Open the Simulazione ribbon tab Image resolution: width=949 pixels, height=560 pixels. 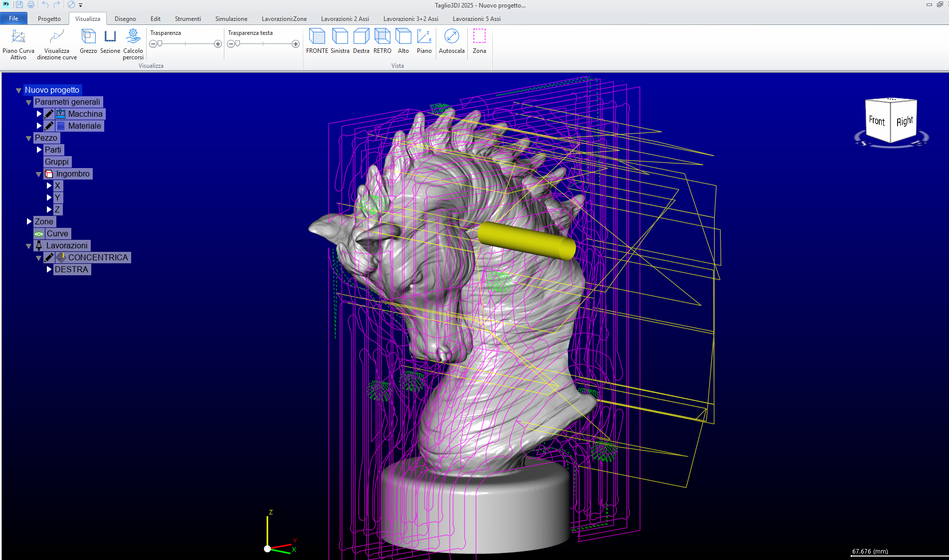[x=231, y=19]
